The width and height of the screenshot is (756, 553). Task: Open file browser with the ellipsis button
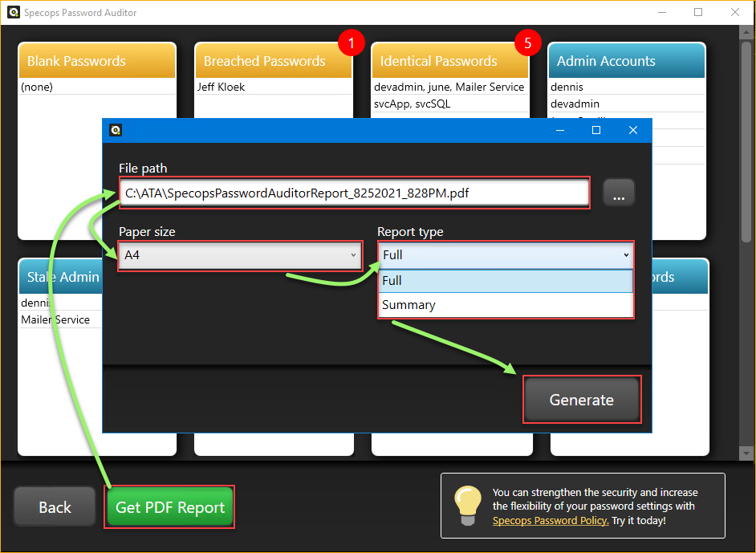(x=619, y=193)
